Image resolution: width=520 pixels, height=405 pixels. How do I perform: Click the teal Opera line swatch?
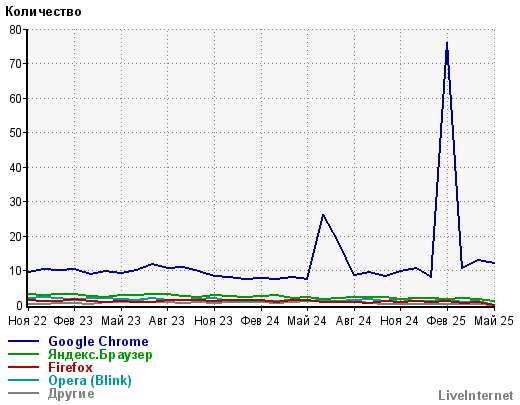[x=23, y=380]
